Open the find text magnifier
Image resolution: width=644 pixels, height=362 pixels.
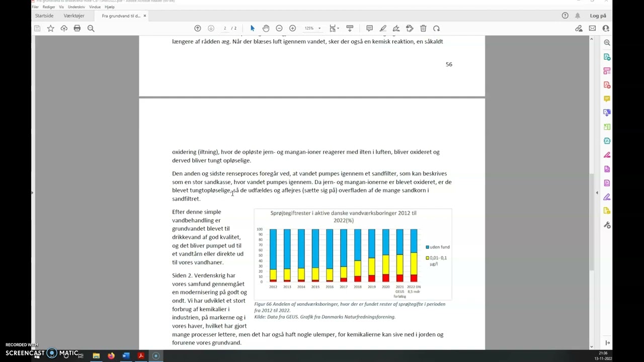91,29
